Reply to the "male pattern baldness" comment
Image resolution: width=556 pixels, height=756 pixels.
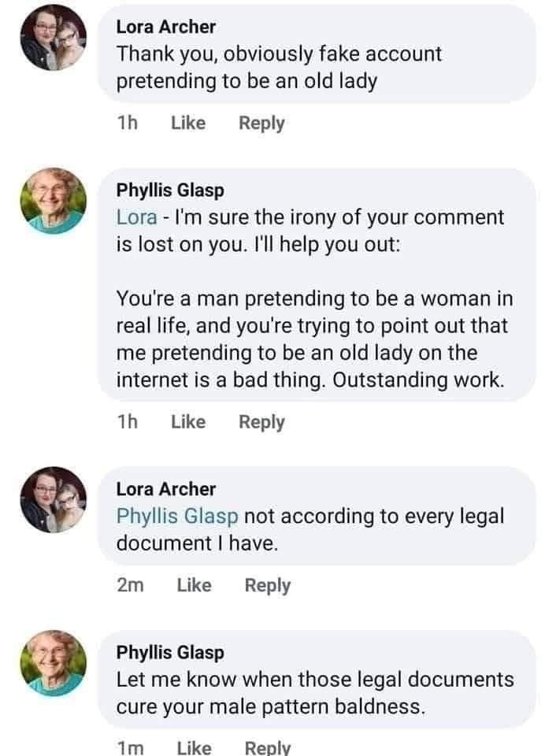coord(268,748)
